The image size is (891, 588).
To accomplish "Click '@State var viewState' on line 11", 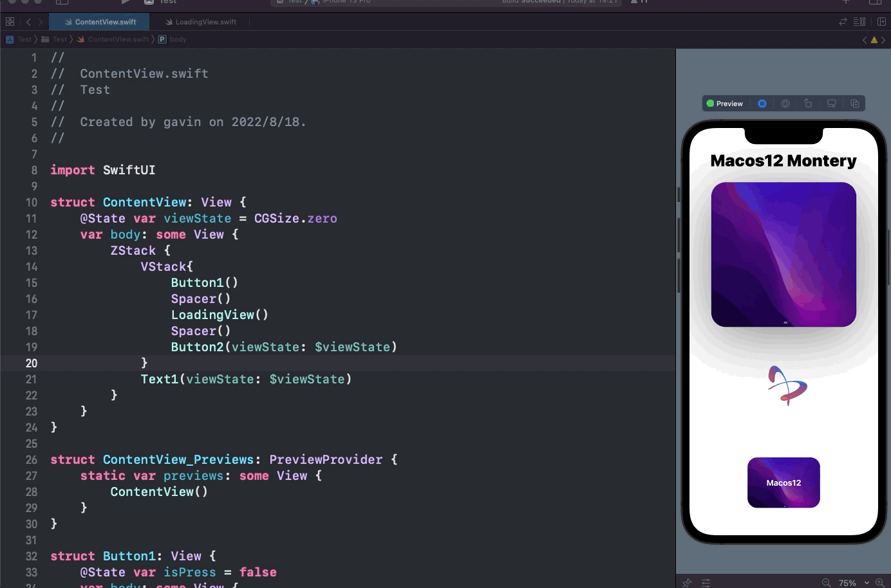I will (x=156, y=219).
